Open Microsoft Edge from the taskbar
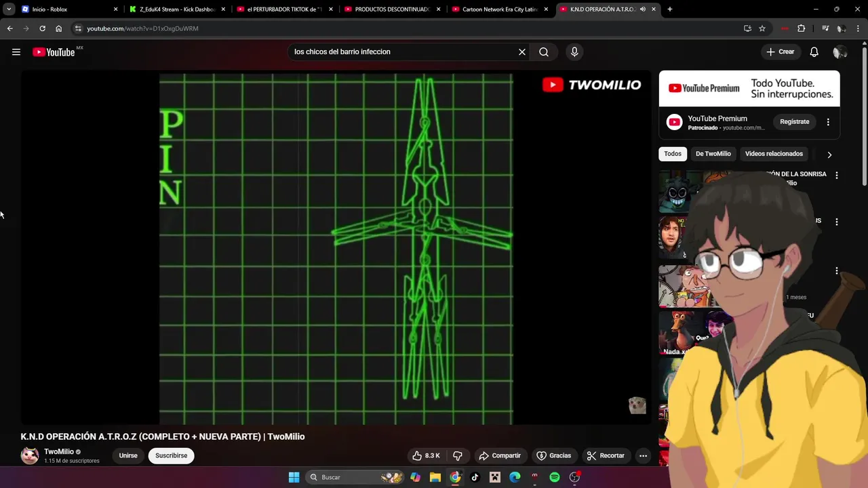The width and height of the screenshot is (868, 488). (515, 477)
